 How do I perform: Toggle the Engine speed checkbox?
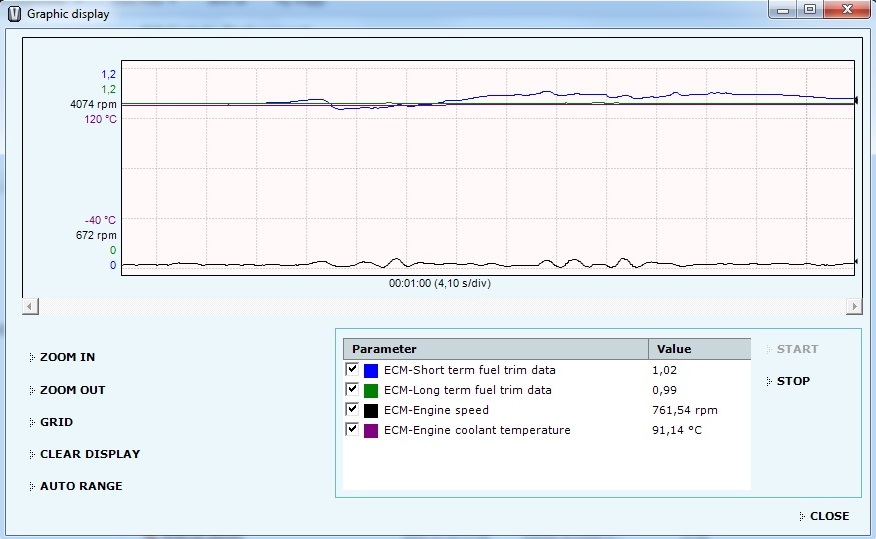pos(352,409)
